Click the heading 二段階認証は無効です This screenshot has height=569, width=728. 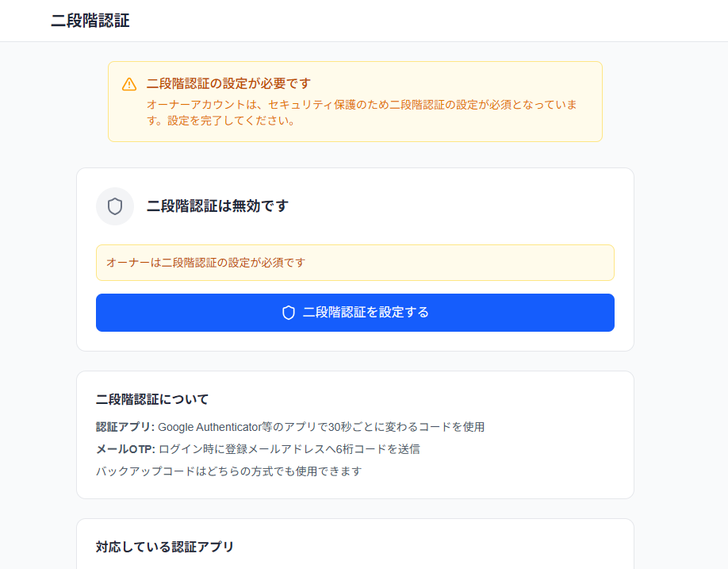(219, 206)
